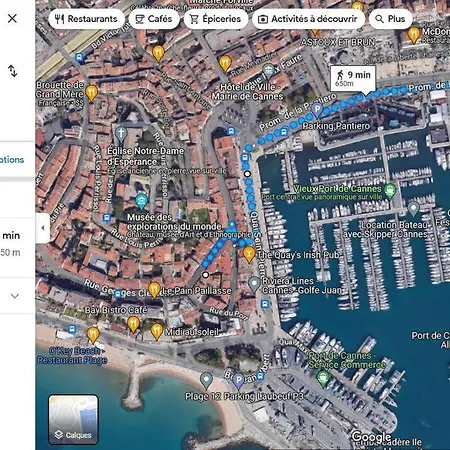Click the Église Notre-Dame d'Espérance marker

coord(121,134)
